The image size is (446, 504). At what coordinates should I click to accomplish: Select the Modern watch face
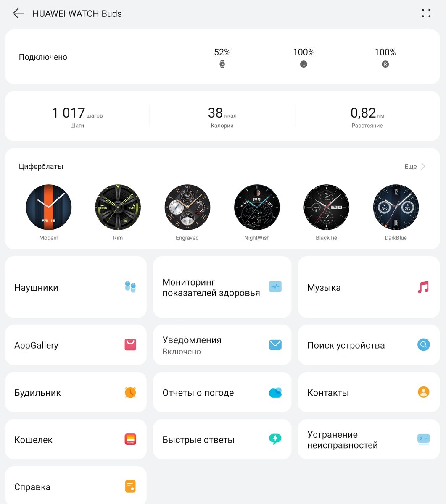point(49,212)
